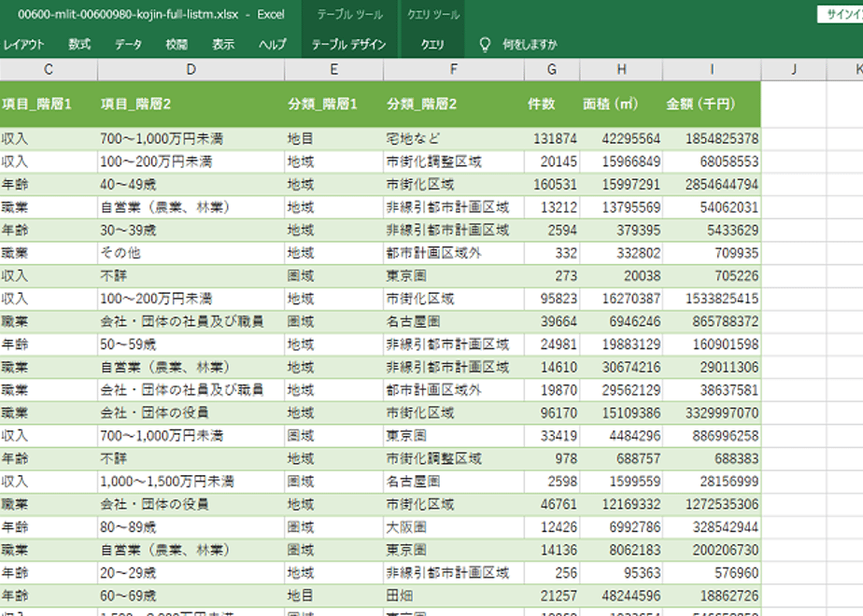Select the cell with value 1854825378
This screenshot has width=863, height=616.
click(713, 138)
